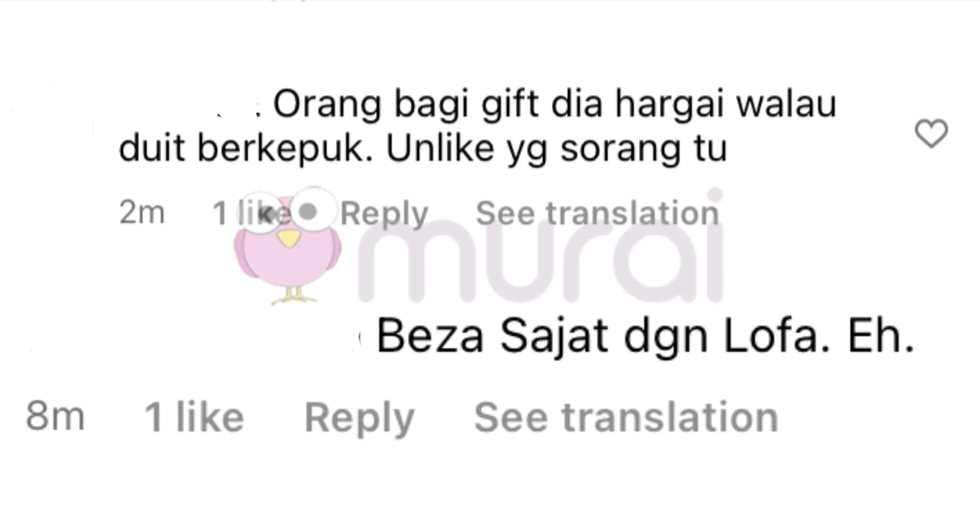This screenshot has height=525, width=980.
Task: Select the 2m timestamp
Action: pyautogui.click(x=142, y=213)
